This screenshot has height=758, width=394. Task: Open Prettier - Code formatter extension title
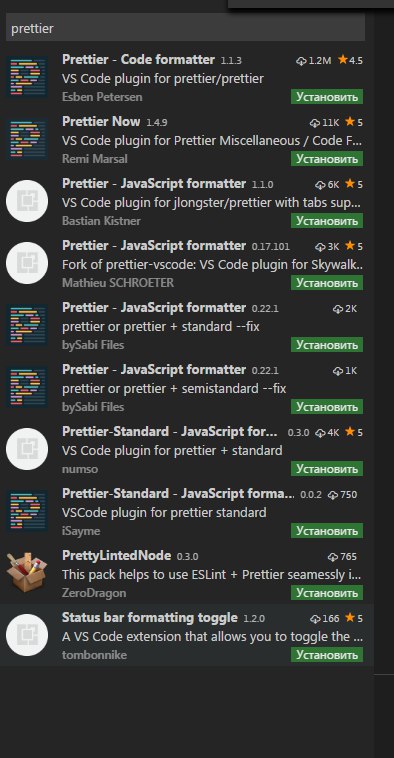click(138, 59)
